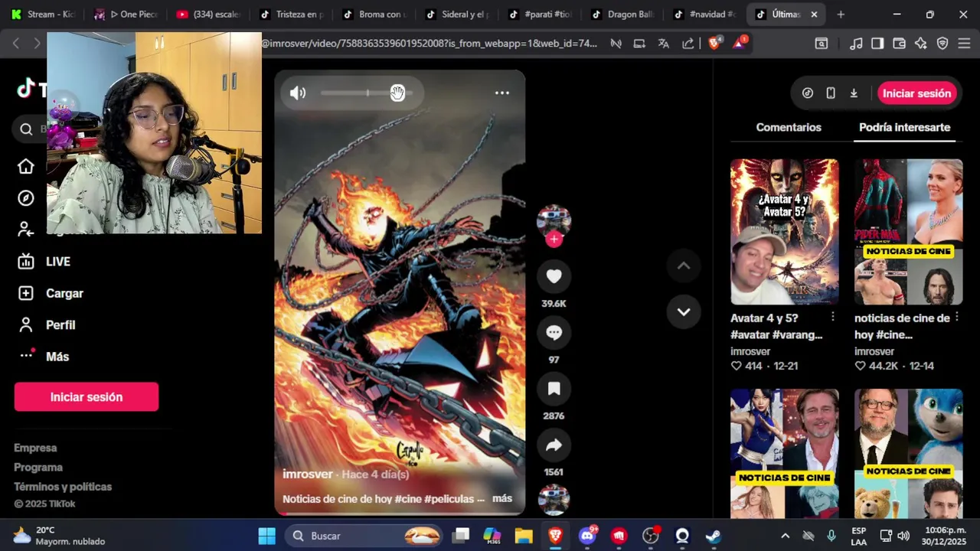This screenshot has width=980, height=551.
Task: Click the install app icon in address bar
Action: click(639, 44)
